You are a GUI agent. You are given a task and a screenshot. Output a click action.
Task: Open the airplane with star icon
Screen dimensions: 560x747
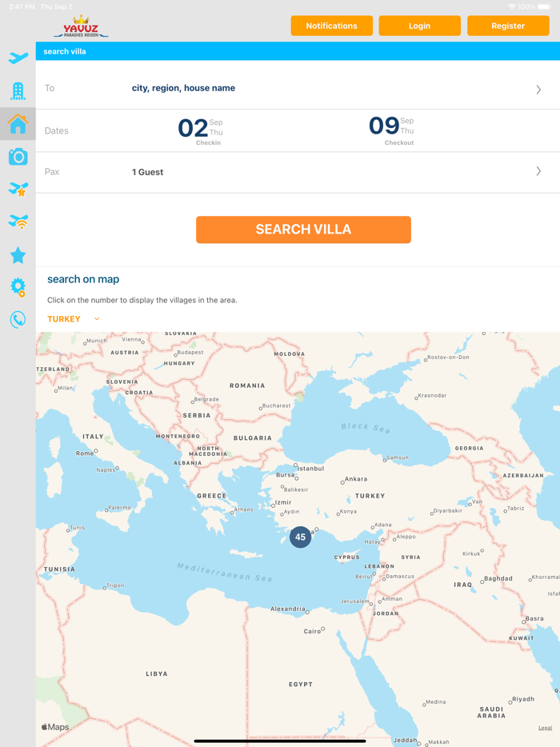(x=18, y=189)
